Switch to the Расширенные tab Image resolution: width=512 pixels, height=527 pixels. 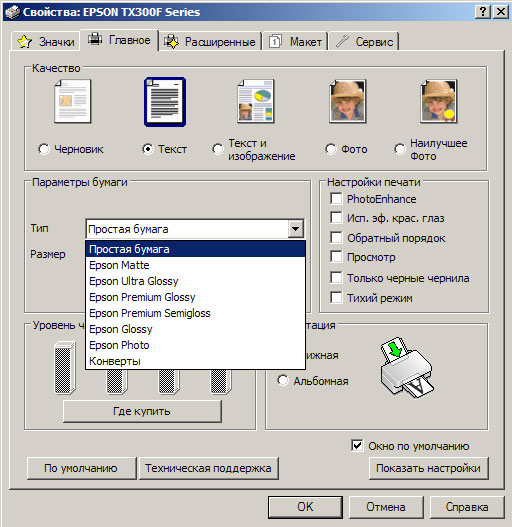point(210,42)
